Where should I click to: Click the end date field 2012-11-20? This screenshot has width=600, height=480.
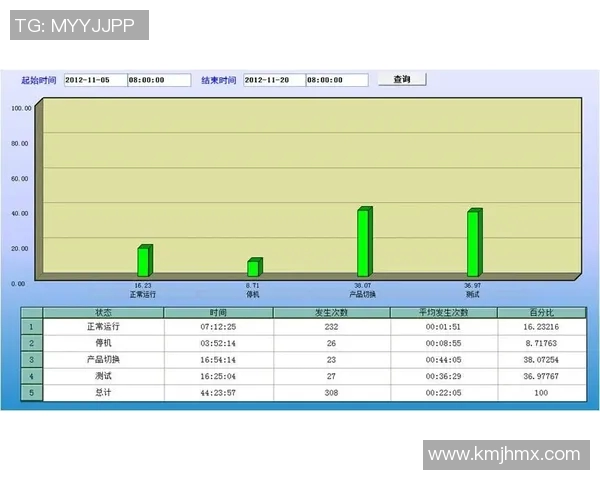click(x=271, y=80)
